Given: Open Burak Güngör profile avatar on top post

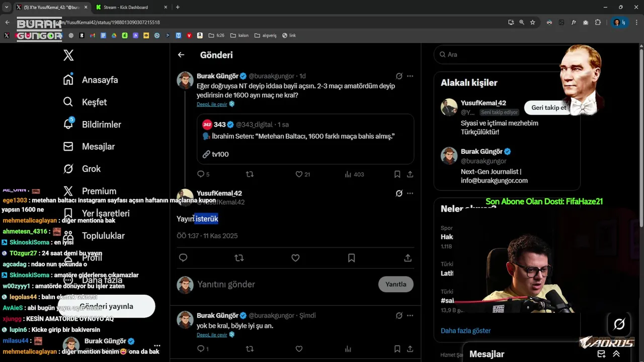Looking at the screenshot, I should coord(185,80).
